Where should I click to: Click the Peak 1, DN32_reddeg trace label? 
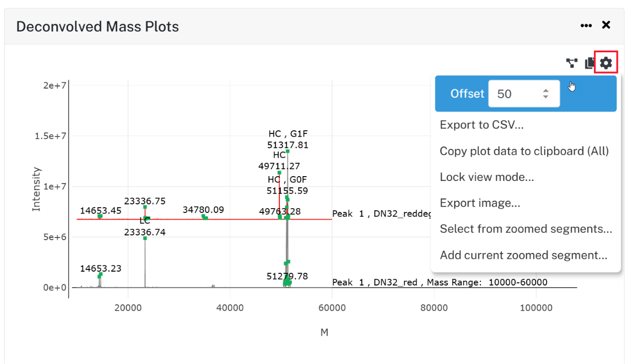pos(381,213)
